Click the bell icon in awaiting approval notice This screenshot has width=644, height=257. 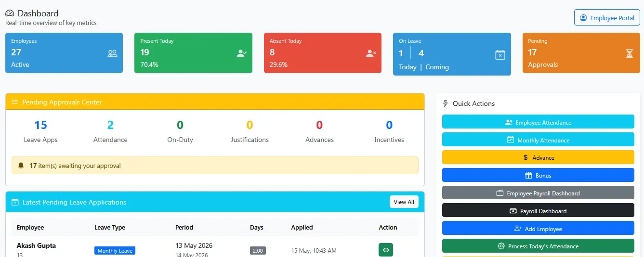[21, 166]
